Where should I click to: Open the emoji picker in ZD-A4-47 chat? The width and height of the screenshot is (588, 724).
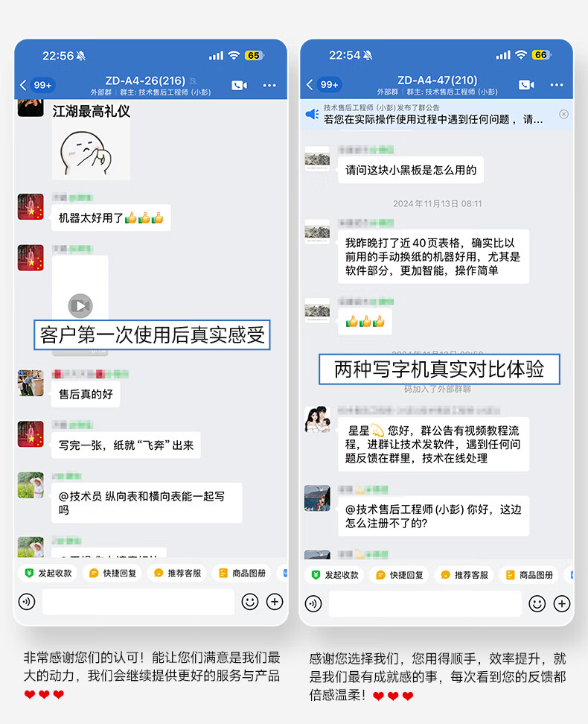tap(537, 603)
